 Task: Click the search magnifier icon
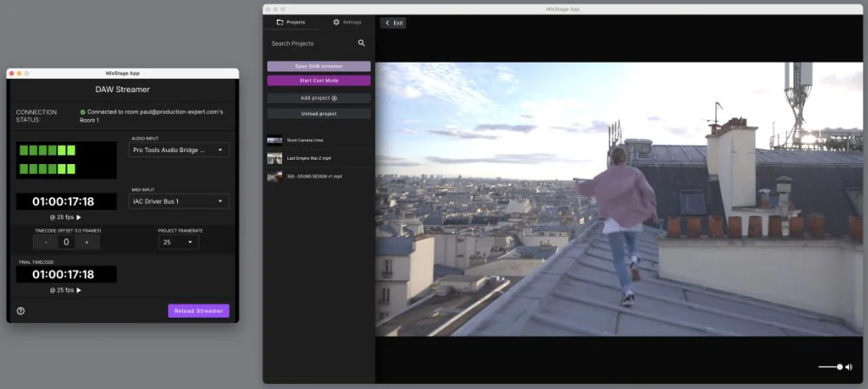click(362, 43)
